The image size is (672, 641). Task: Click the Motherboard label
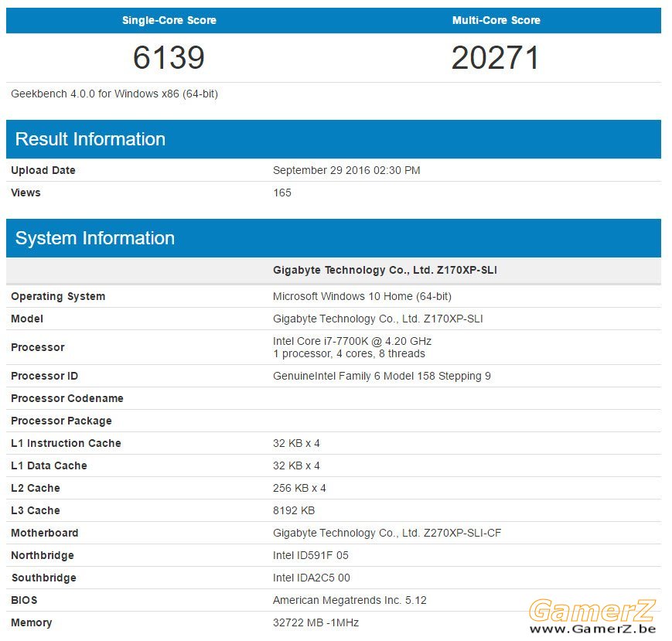(45, 533)
